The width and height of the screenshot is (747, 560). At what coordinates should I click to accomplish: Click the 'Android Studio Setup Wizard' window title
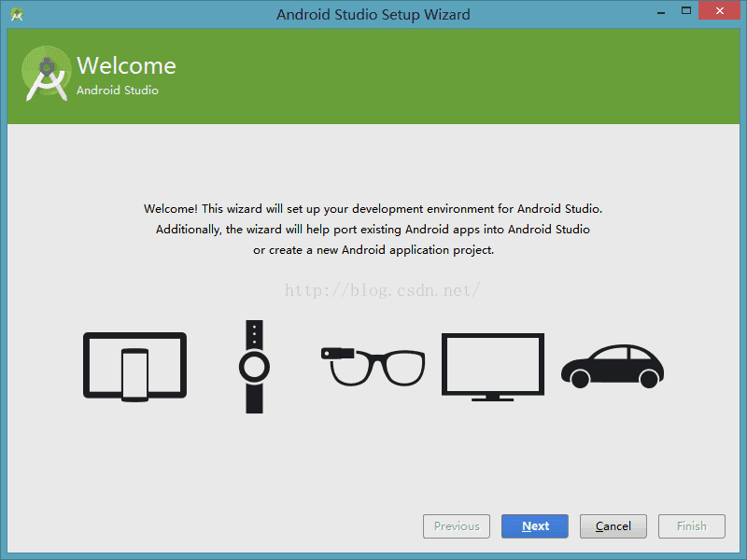coord(373,14)
